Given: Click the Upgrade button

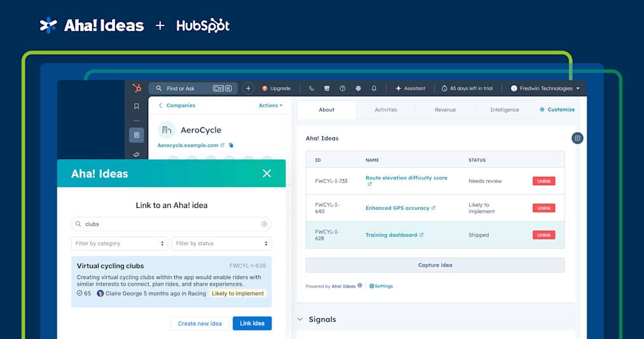Looking at the screenshot, I should [276, 88].
